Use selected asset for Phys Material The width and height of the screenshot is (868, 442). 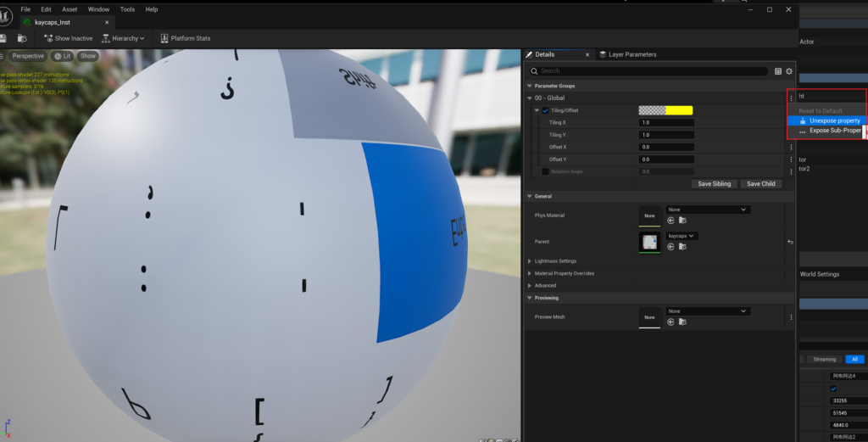(670, 221)
